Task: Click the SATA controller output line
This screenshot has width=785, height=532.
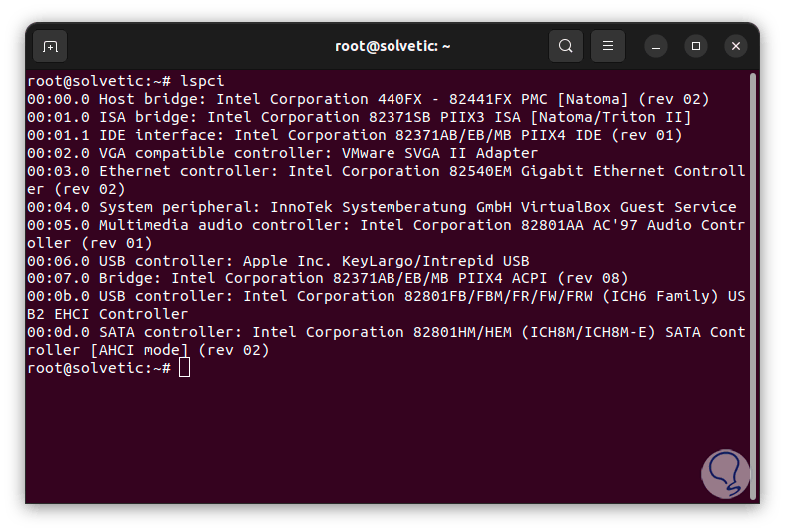Action: pyautogui.click(x=386, y=332)
